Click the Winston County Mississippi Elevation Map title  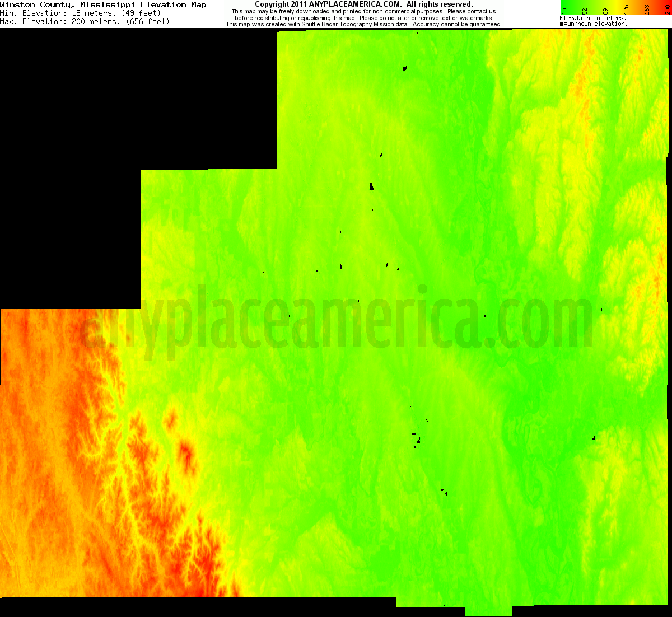tap(104, 4)
